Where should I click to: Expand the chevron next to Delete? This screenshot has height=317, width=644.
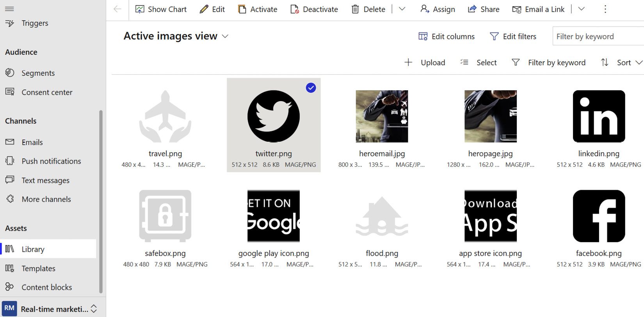[402, 9]
